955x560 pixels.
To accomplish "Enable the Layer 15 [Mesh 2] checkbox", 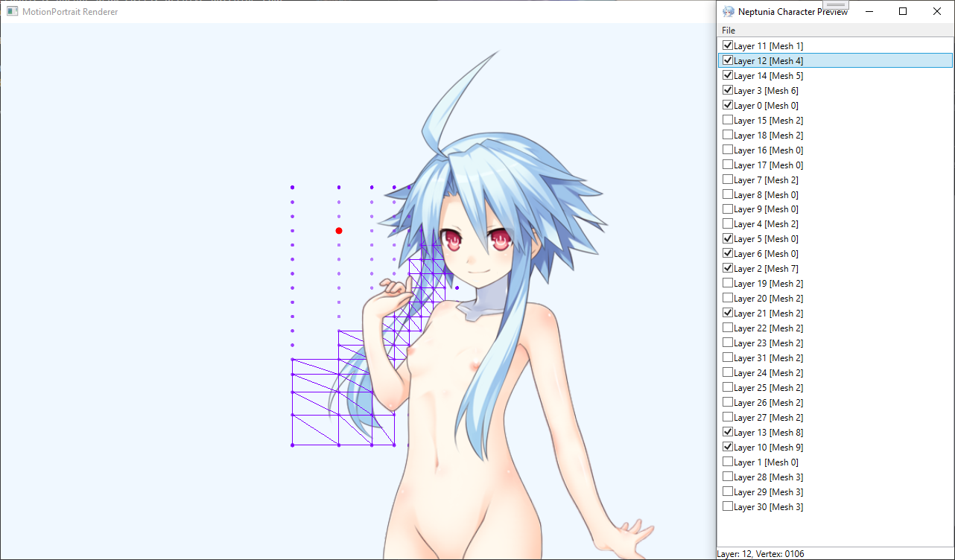I will pos(728,120).
